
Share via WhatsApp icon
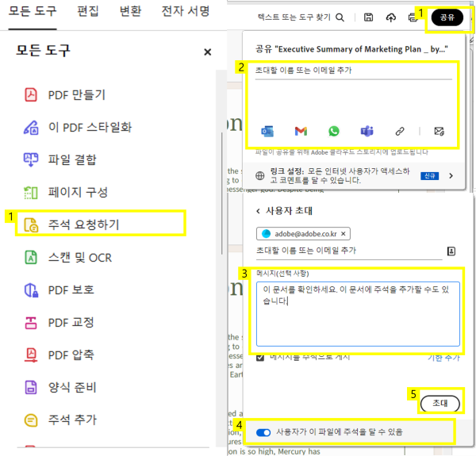click(334, 132)
